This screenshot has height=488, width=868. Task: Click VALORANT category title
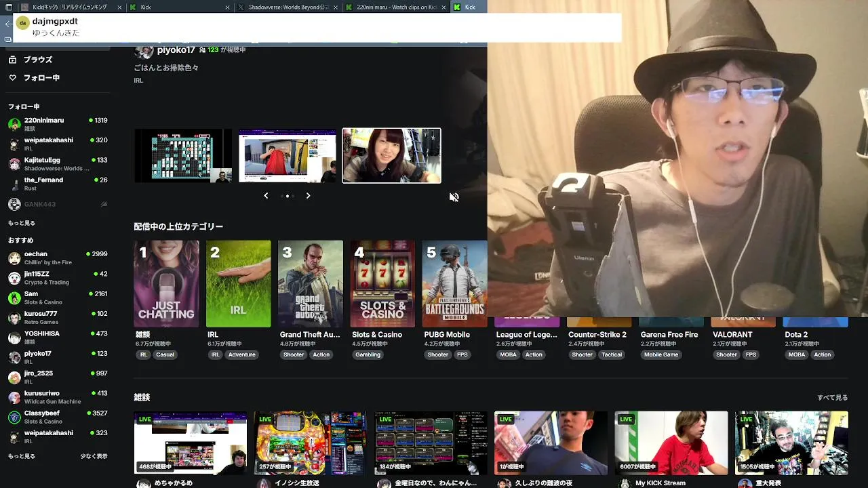tap(732, 335)
